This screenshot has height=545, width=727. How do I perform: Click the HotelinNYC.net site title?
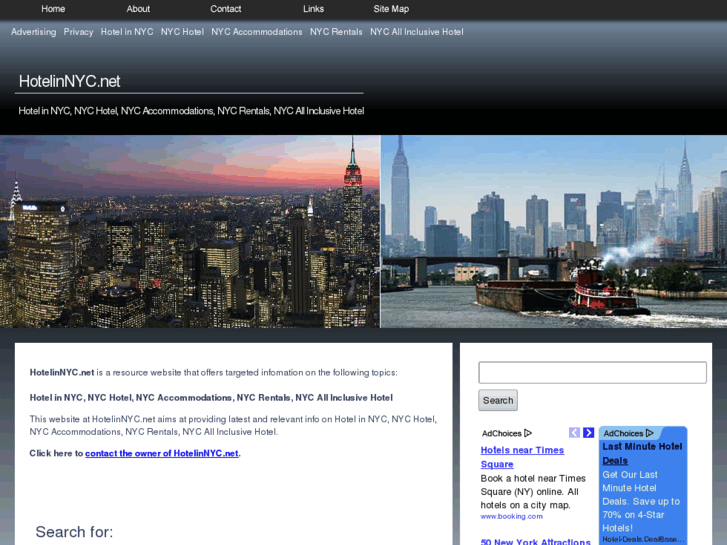coord(70,82)
